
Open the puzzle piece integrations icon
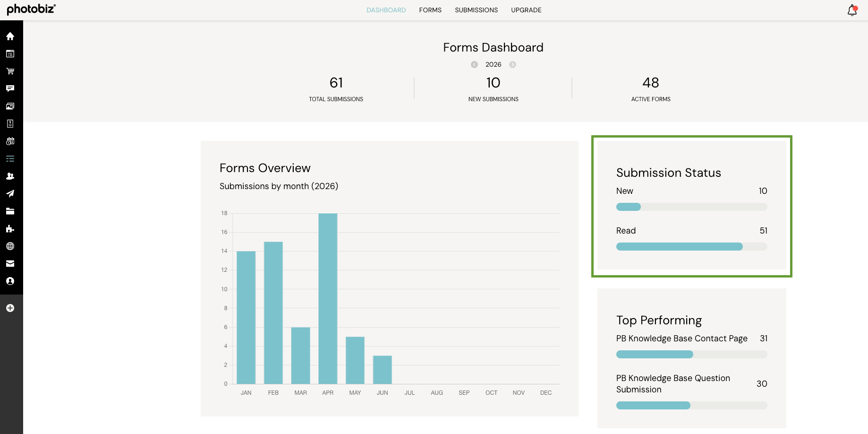pos(10,229)
